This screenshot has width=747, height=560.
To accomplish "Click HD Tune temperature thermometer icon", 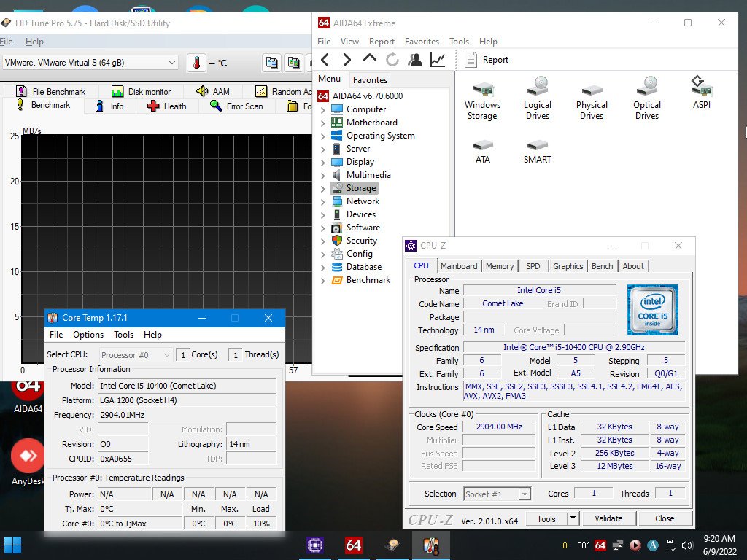I will (x=196, y=63).
